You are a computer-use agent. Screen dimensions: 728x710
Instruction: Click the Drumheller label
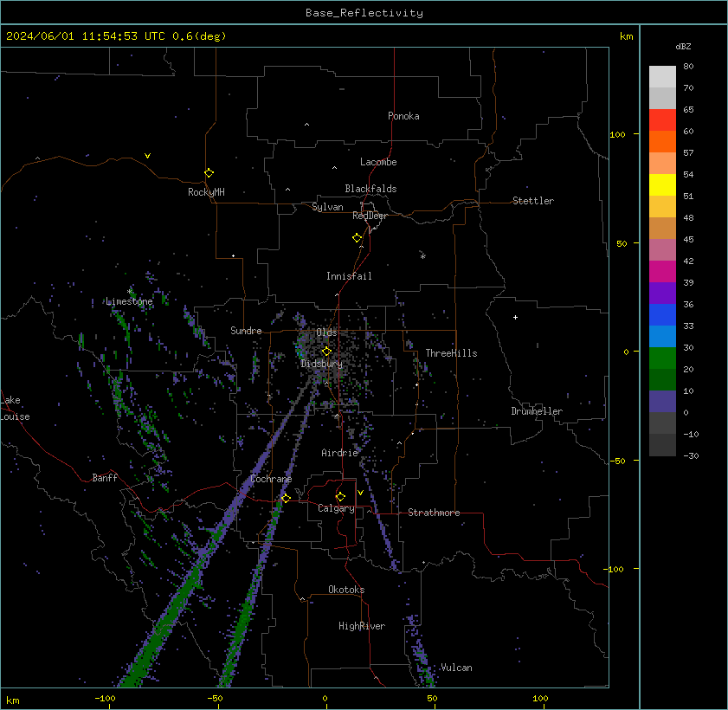pos(537,411)
